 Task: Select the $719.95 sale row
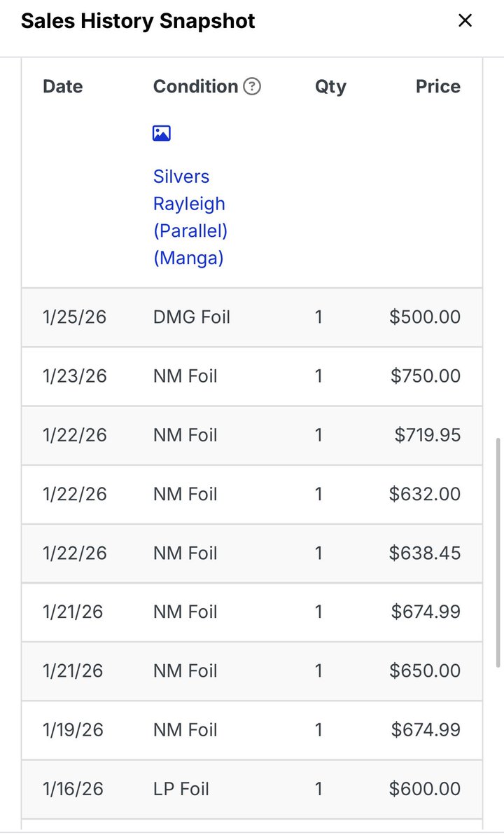point(252,435)
